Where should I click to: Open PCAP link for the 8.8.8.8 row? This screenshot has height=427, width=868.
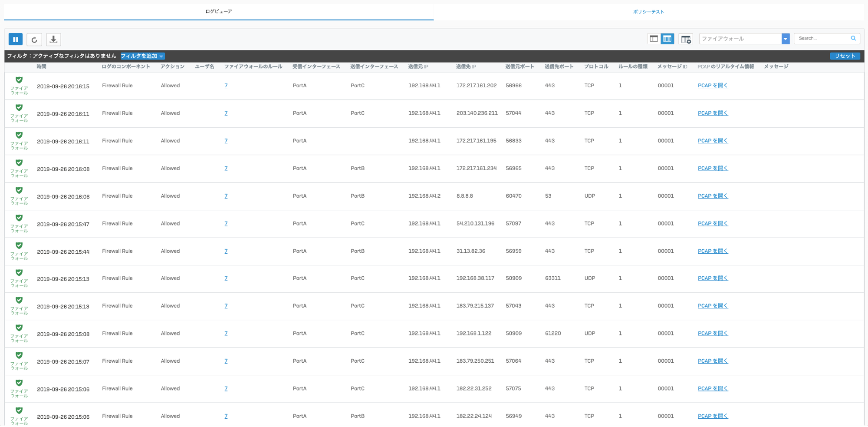713,196
